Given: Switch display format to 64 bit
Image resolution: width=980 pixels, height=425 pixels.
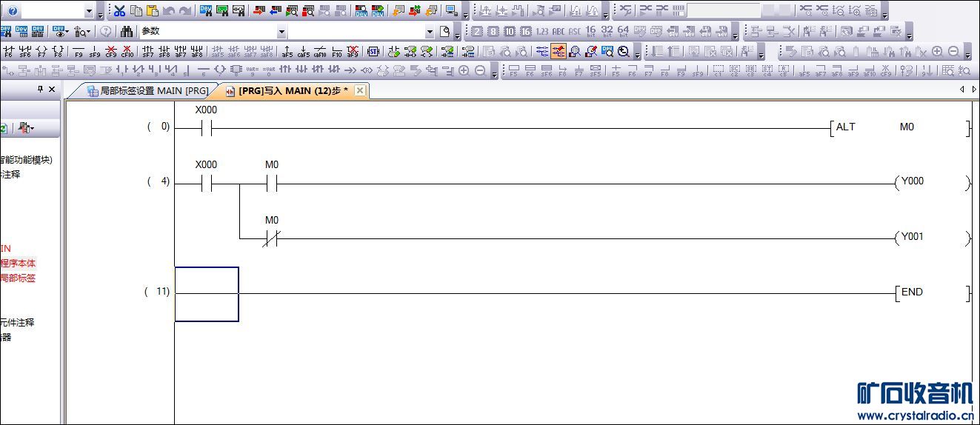Looking at the screenshot, I should 623,30.
